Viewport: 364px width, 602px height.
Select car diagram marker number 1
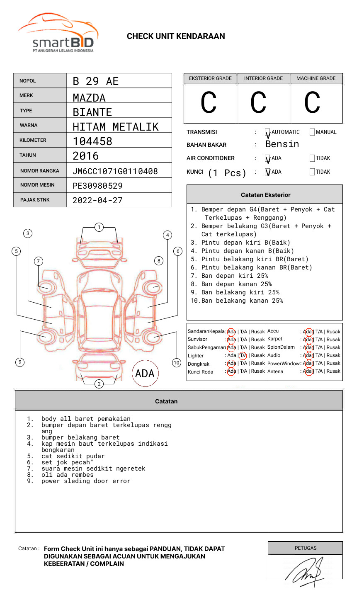[x=99, y=227]
